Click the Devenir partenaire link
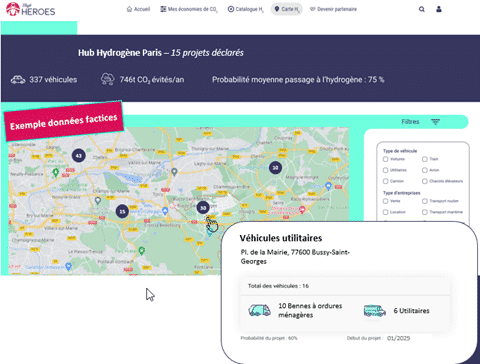The width and height of the screenshot is (480, 364). 333,9
